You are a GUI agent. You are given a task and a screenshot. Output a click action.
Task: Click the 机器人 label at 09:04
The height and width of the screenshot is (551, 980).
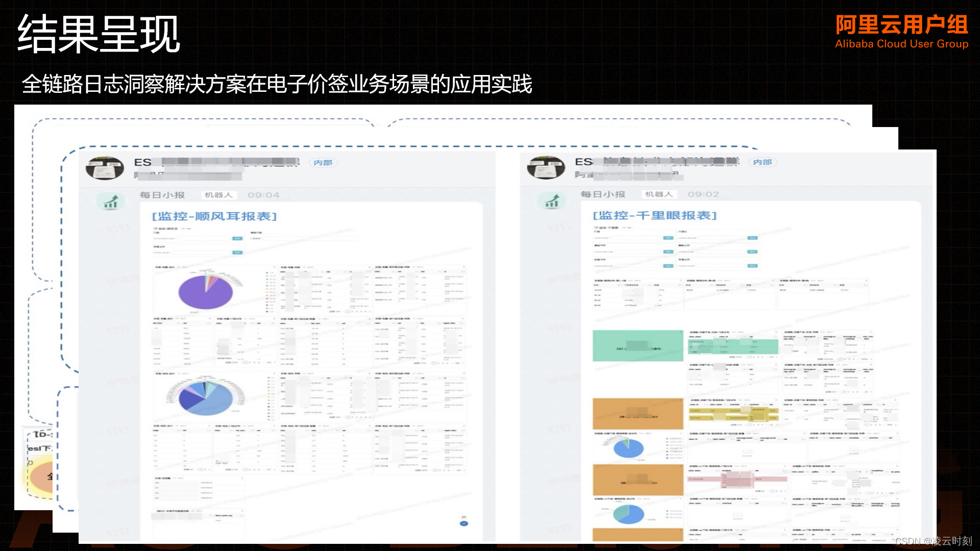click(x=218, y=195)
